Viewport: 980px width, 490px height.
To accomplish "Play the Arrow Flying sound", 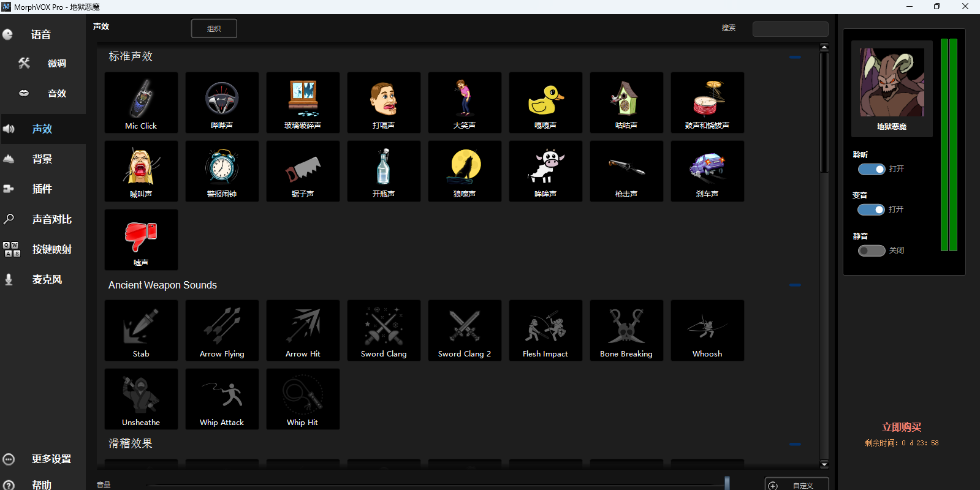I will 222,330.
